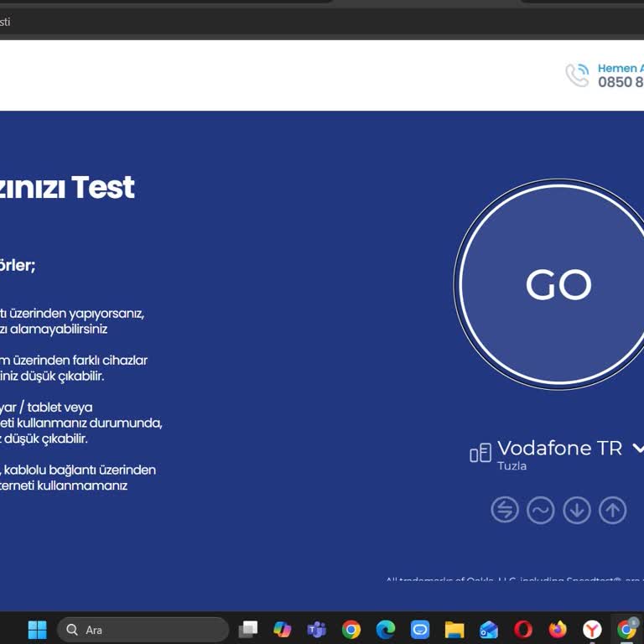Screen dimensions: 644x644
Task: Open Microsoft Edge from the taskbar
Action: point(386,630)
